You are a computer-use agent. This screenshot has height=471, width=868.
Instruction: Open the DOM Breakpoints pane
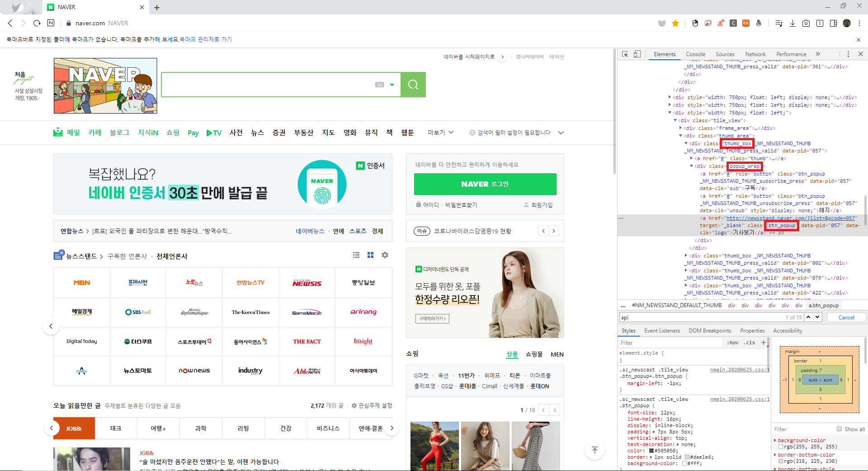pos(710,331)
